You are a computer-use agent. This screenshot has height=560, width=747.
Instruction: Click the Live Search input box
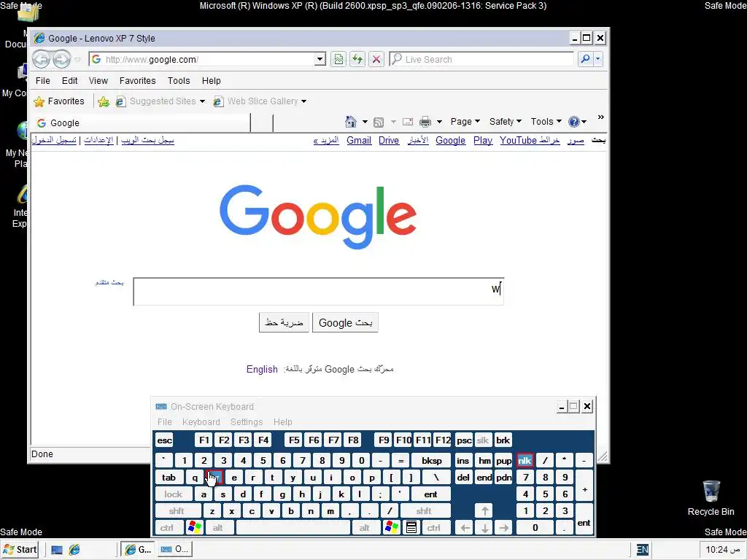(x=481, y=59)
